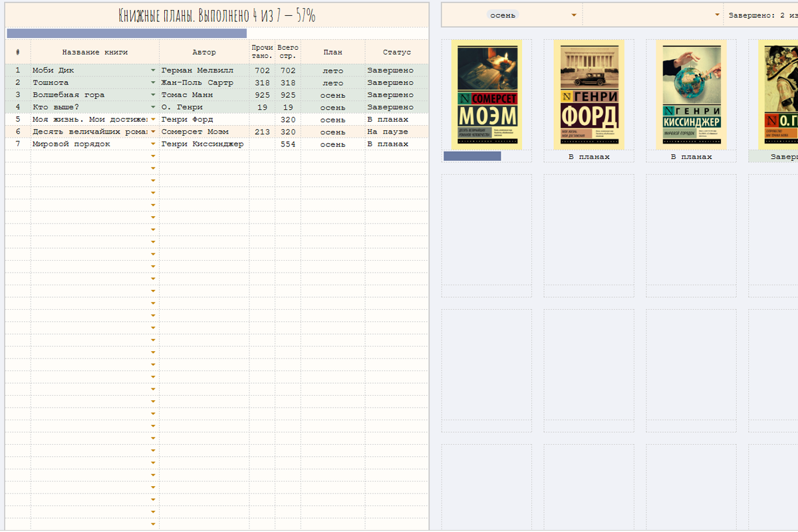Click the author cell "Сомерсет Моэм"

[204, 132]
